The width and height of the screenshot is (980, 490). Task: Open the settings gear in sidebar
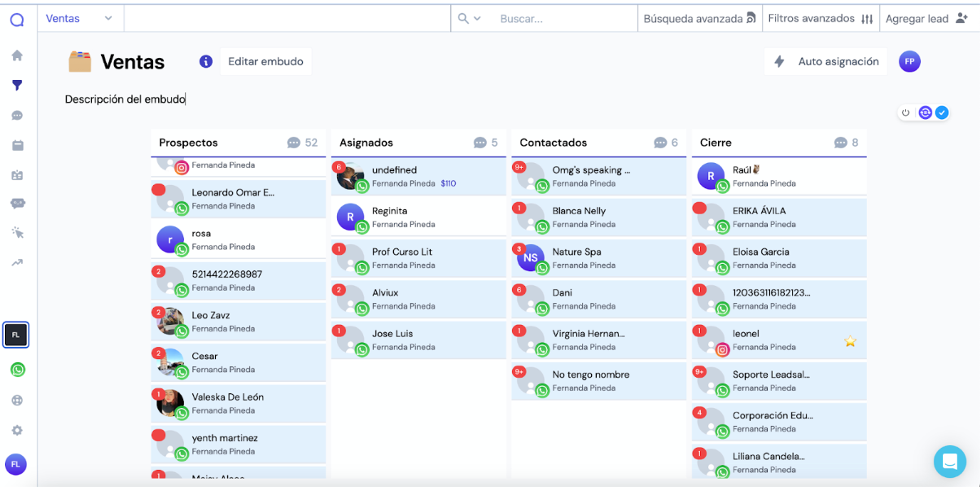click(17, 430)
